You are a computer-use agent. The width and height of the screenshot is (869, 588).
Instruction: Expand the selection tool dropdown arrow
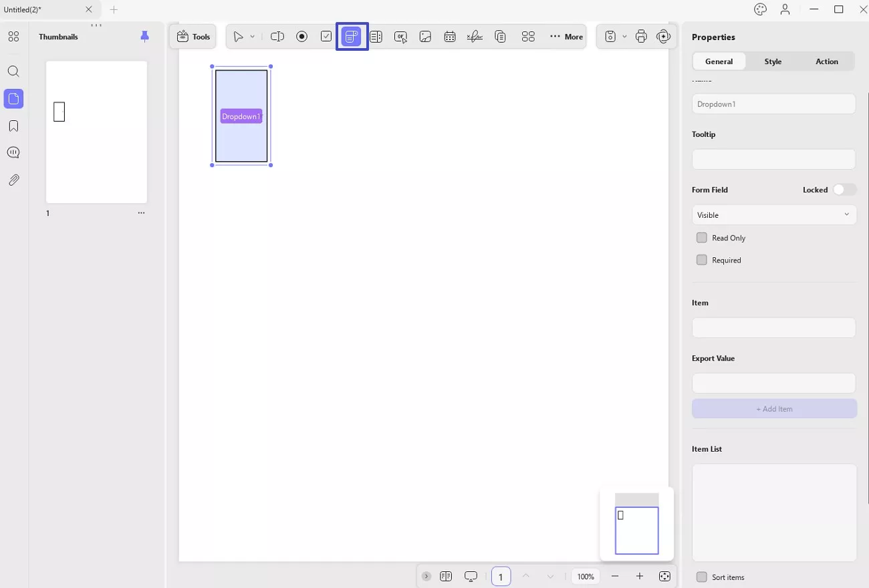pos(252,37)
